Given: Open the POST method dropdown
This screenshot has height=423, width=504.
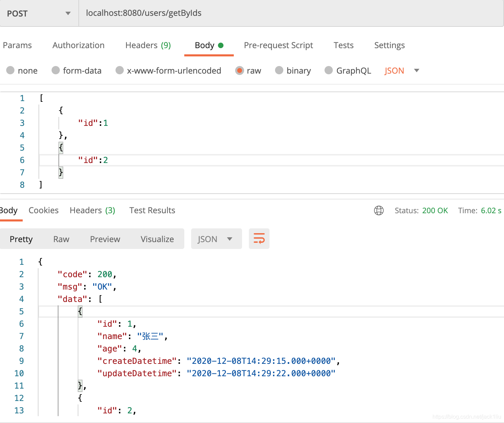Looking at the screenshot, I should 39,13.
